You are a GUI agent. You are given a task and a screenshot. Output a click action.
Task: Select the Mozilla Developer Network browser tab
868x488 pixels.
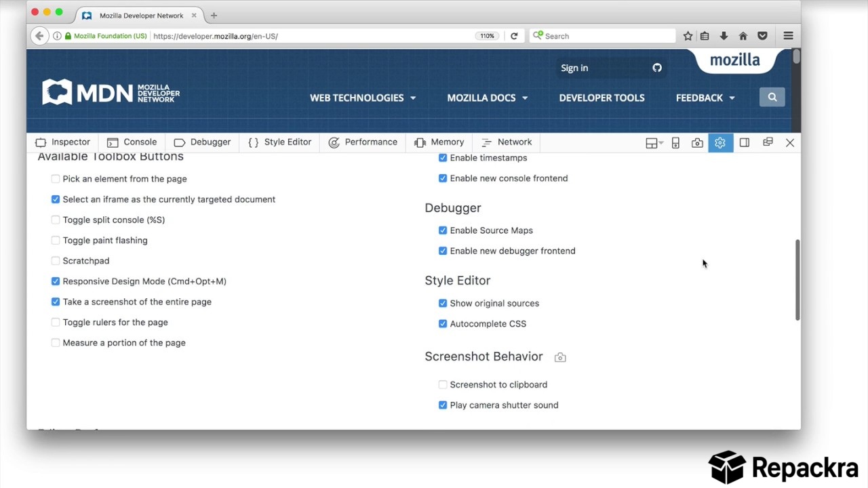tap(139, 15)
